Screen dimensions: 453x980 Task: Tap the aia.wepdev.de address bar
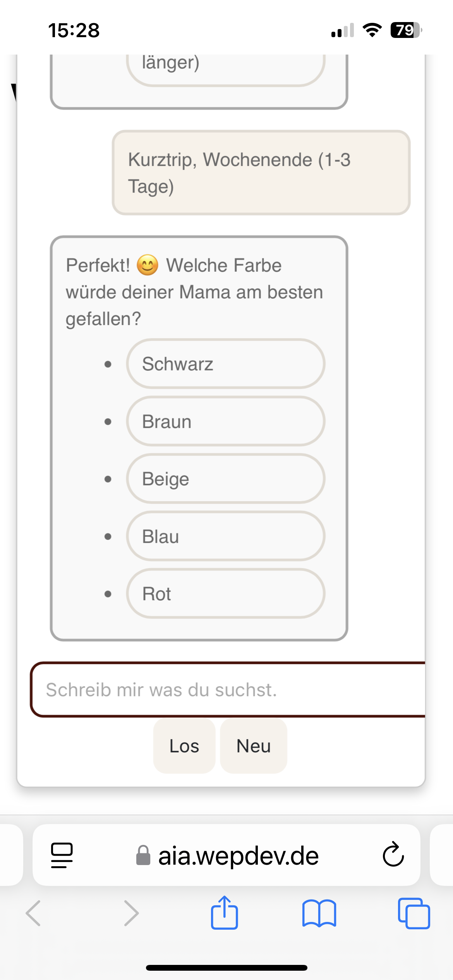(238, 855)
